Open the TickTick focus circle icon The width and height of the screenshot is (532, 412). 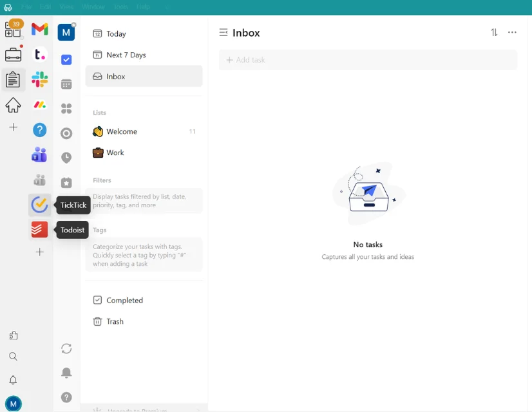click(x=66, y=133)
